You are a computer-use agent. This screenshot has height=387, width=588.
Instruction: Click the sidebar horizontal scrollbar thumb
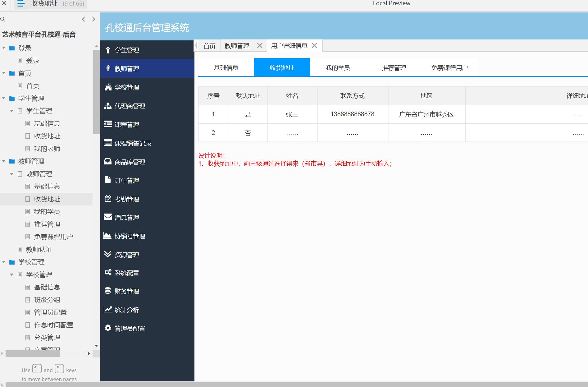tap(33, 354)
